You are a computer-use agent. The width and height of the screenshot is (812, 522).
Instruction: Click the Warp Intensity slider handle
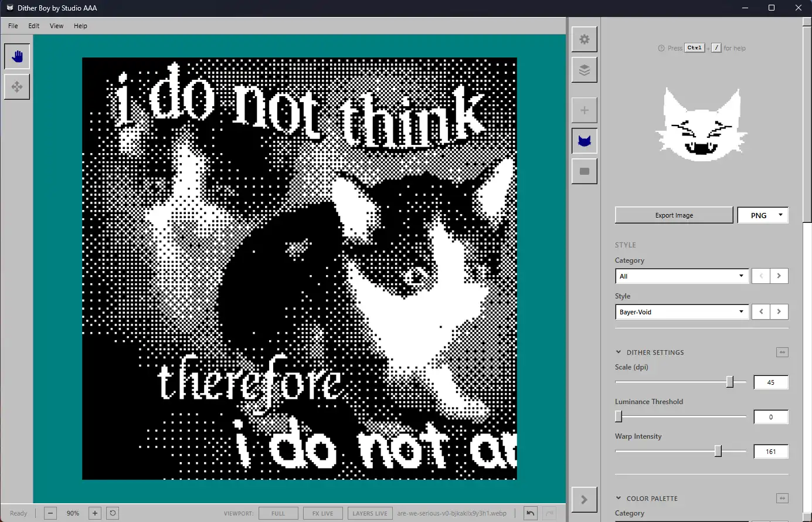[718, 451]
